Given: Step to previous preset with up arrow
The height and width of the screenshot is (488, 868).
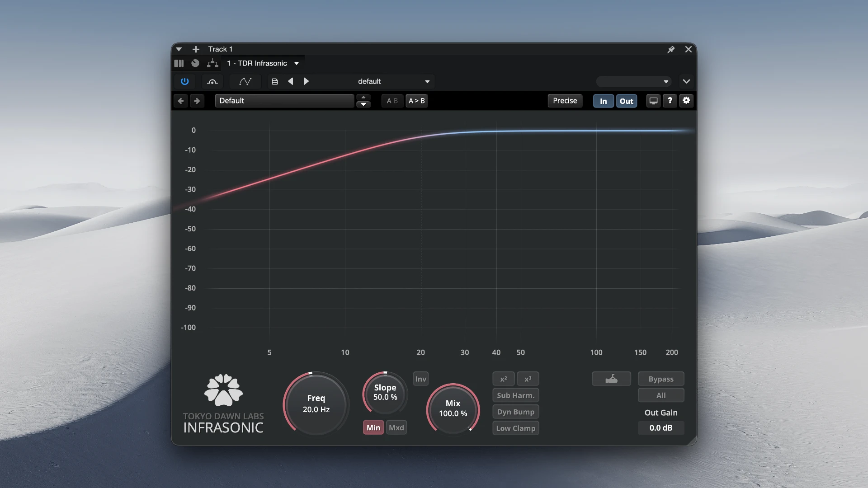Looking at the screenshot, I should tap(363, 97).
